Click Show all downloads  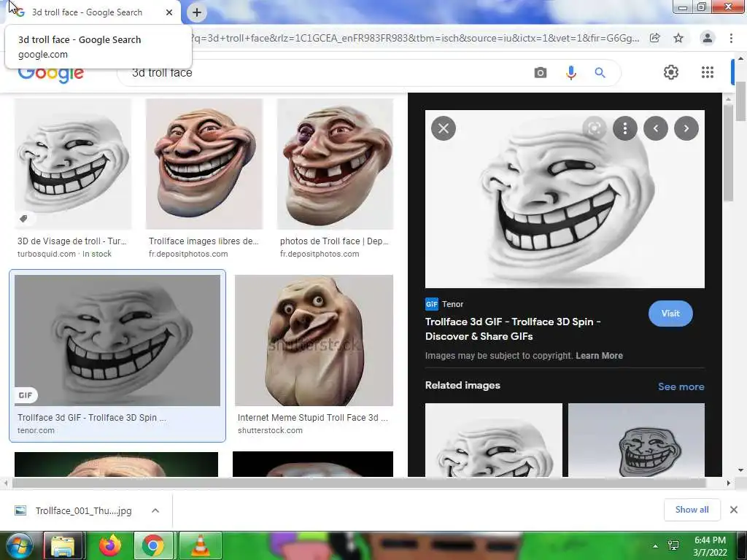pos(692,510)
